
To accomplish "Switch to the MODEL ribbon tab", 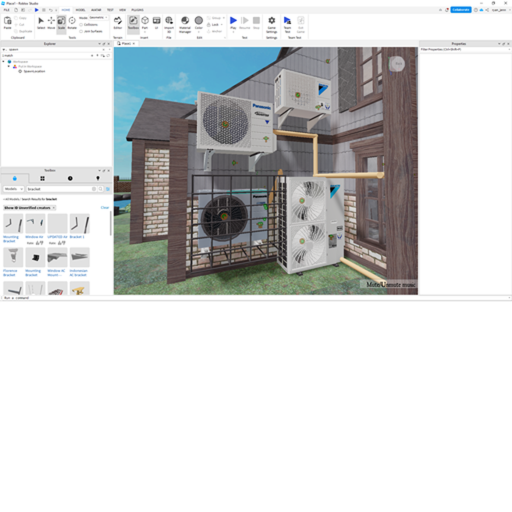I will (x=80, y=10).
